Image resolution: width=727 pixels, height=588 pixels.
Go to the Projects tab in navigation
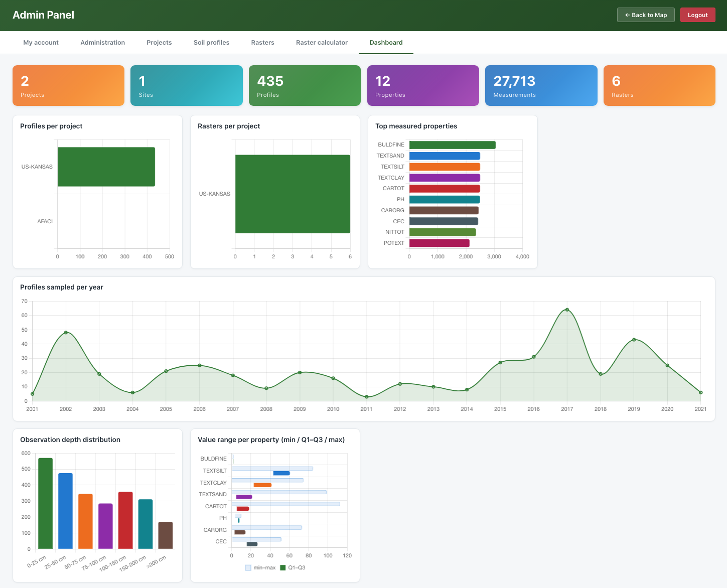[x=159, y=43]
